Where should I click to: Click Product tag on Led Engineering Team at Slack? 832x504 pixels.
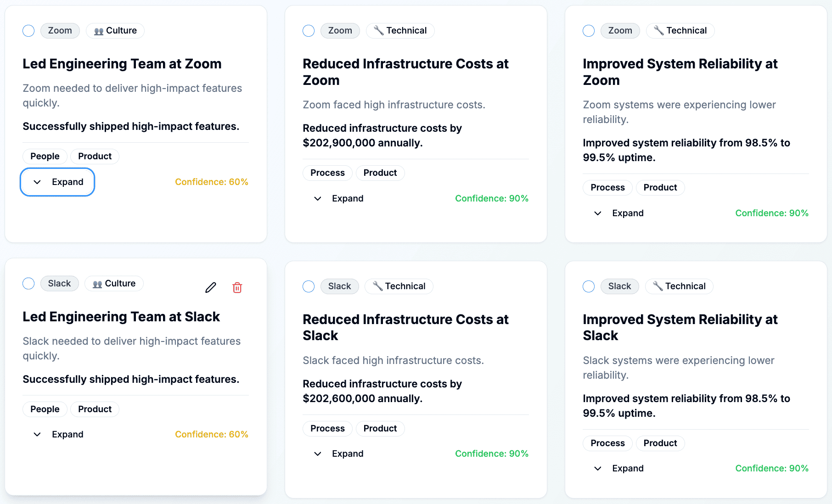95,409
